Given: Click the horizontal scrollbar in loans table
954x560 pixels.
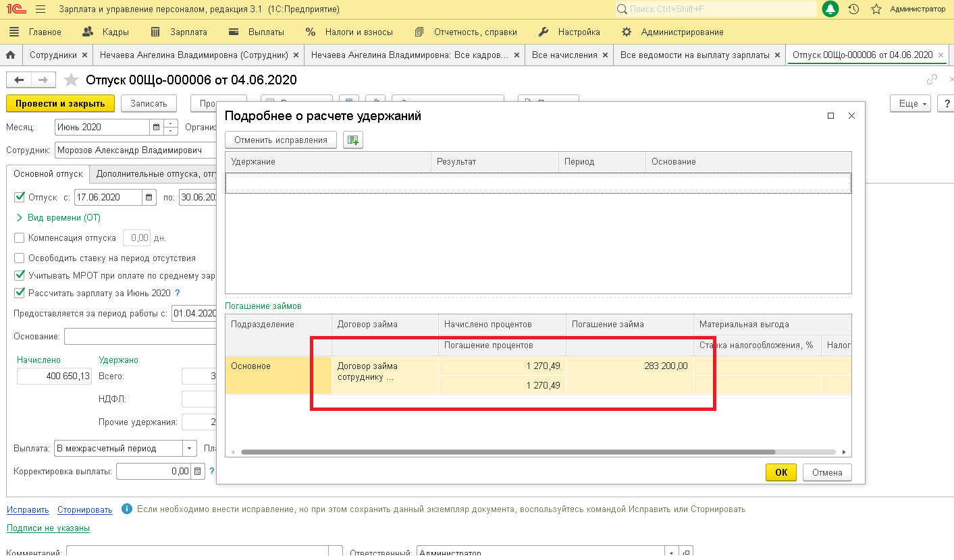Looking at the screenshot, I should 508,452.
